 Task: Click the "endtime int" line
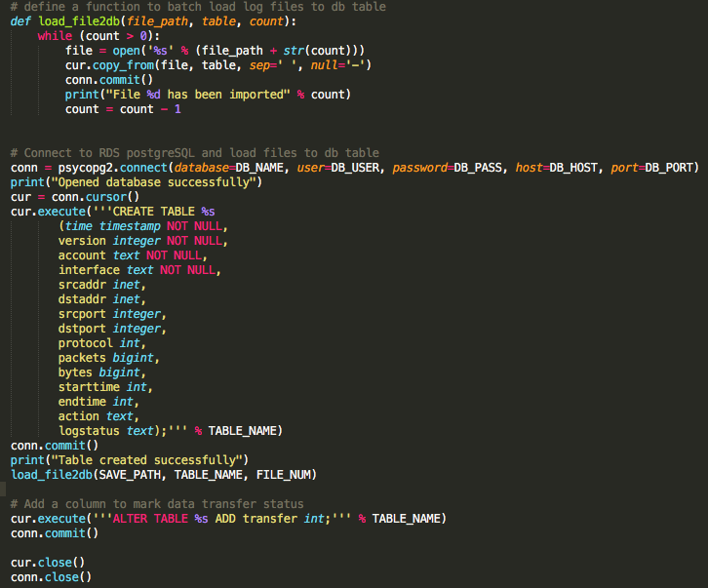pos(98,402)
